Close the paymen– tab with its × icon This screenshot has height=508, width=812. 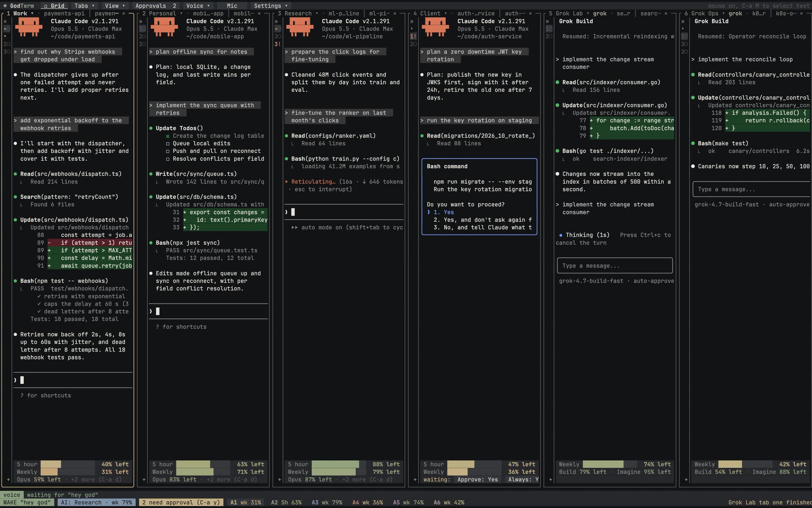[123, 13]
